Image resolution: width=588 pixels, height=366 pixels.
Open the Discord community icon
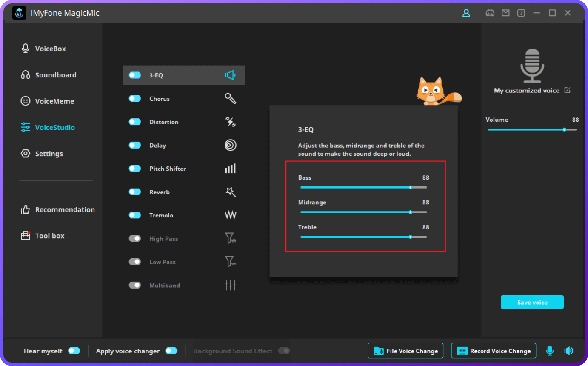click(x=490, y=13)
